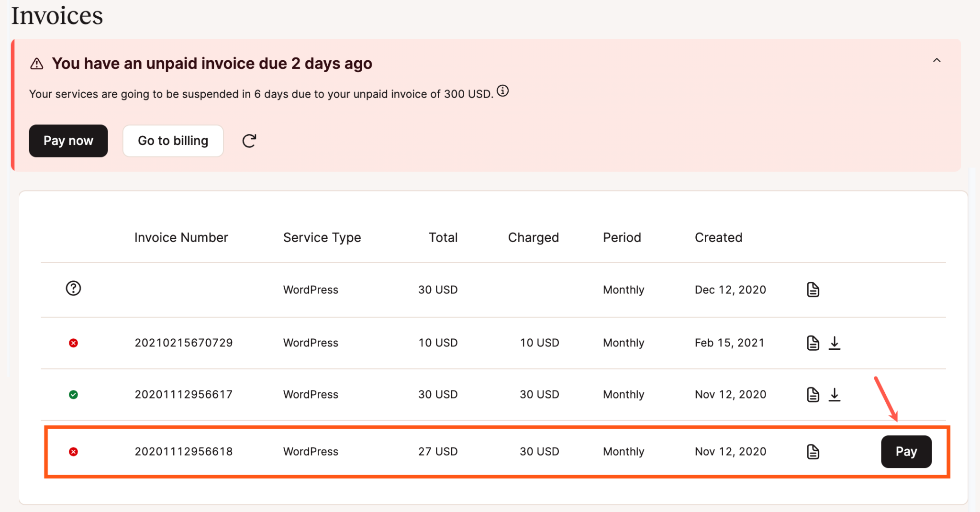Open the document icon for the Dec 12 invoice
The image size is (980, 512).
tap(813, 289)
